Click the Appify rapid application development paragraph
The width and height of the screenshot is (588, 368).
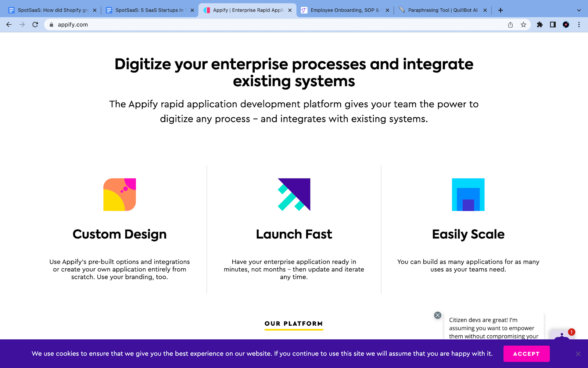coord(294,112)
